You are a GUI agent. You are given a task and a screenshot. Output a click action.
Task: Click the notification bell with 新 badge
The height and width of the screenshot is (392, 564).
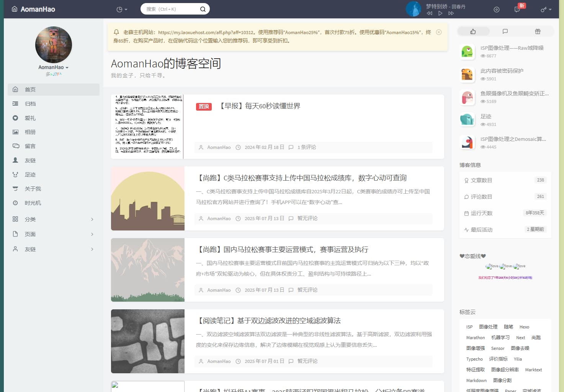coord(517,9)
